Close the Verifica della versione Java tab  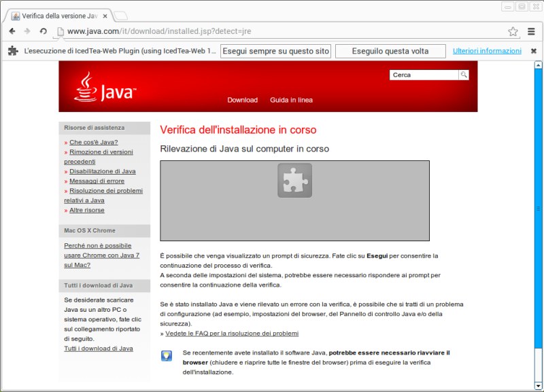(x=105, y=16)
